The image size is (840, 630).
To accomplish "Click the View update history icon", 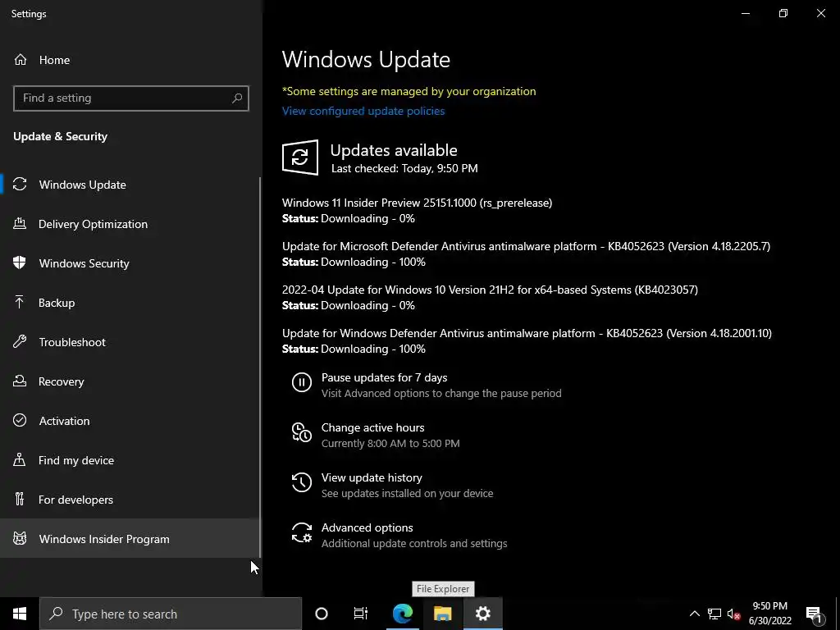I will [302, 482].
